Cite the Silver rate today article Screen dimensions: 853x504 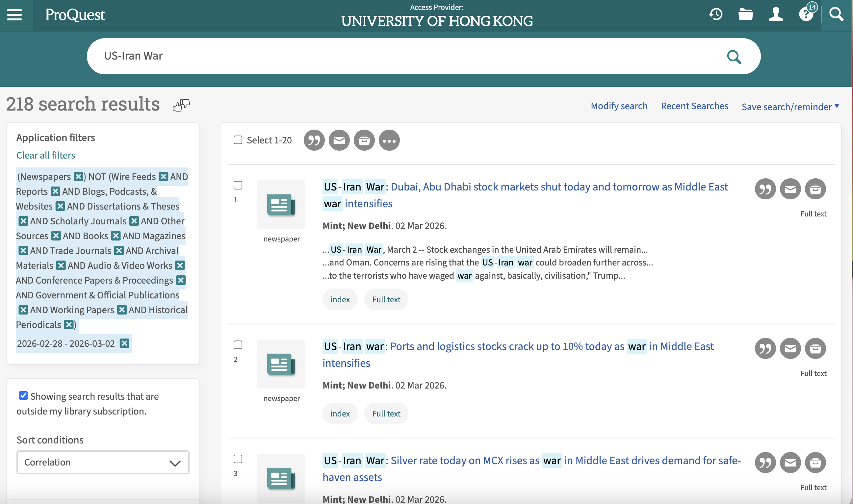tap(765, 463)
